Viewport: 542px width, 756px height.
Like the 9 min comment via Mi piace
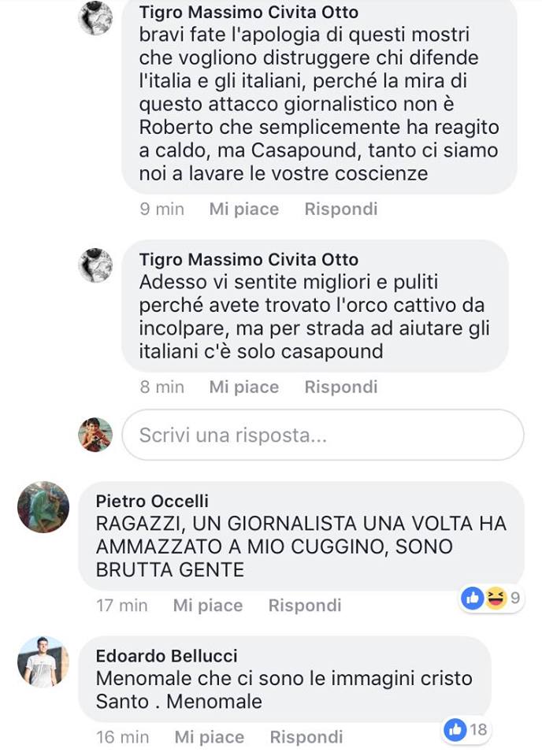(x=244, y=209)
